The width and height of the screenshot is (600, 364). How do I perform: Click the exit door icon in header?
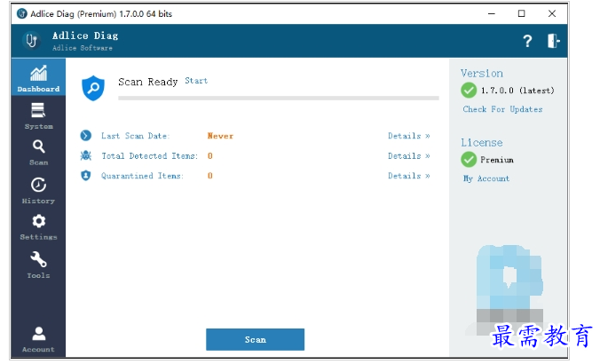click(553, 41)
